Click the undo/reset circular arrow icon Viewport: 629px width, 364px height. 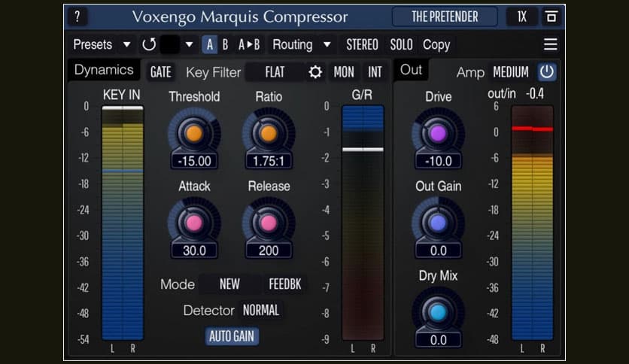[x=149, y=44]
